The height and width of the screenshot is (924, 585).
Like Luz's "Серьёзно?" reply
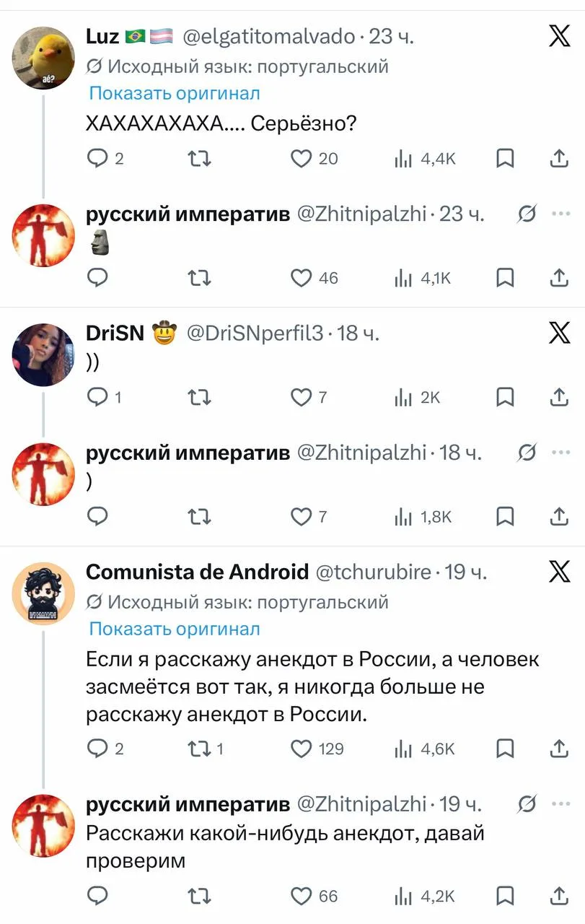coord(301,159)
